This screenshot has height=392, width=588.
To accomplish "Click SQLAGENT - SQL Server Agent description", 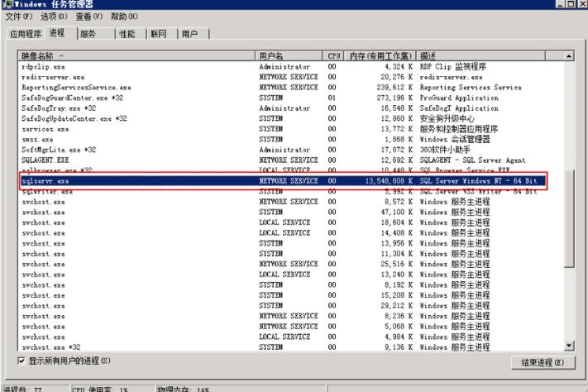I will [472, 160].
